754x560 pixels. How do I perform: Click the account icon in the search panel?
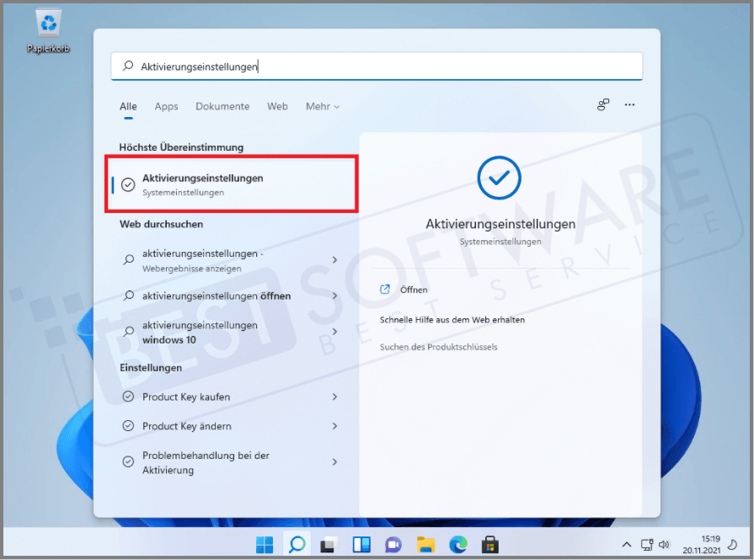coord(603,104)
